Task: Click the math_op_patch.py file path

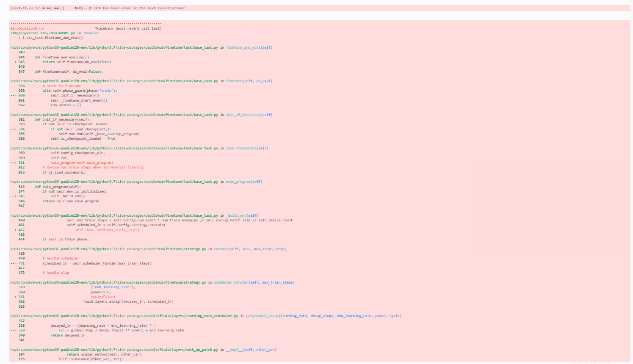Action: [x=114, y=350]
